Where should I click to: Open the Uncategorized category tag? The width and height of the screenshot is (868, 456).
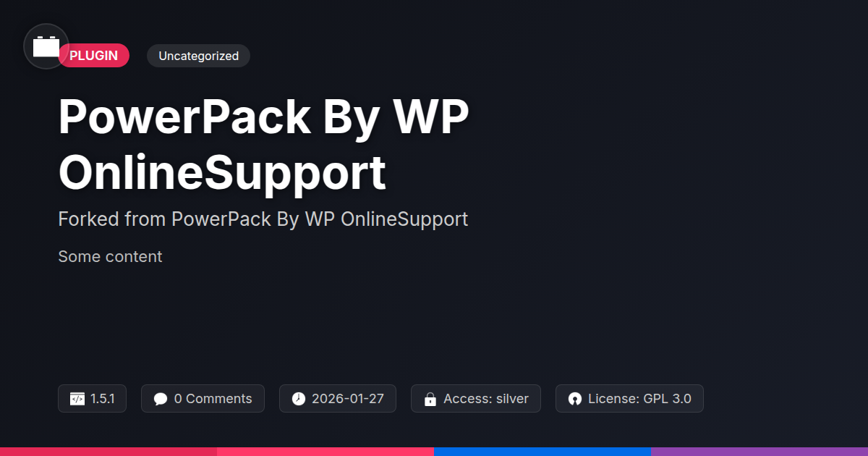pos(198,56)
